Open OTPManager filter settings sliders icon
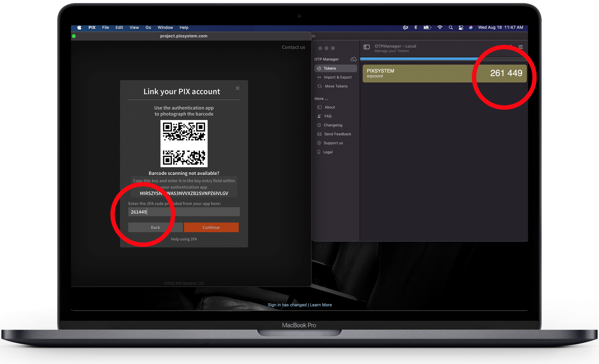This screenshot has width=599, height=364. [520, 47]
